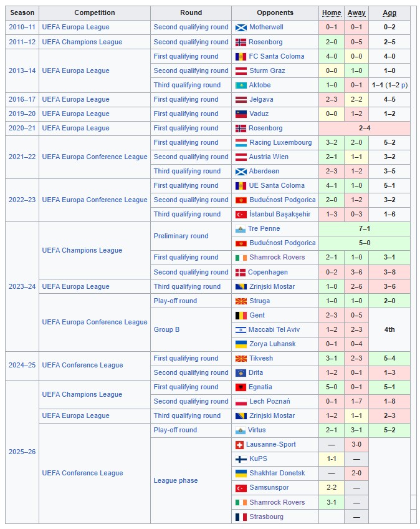Click Ukraine flag beside Zorya Luhansk
420x529 pixels.
(241, 344)
